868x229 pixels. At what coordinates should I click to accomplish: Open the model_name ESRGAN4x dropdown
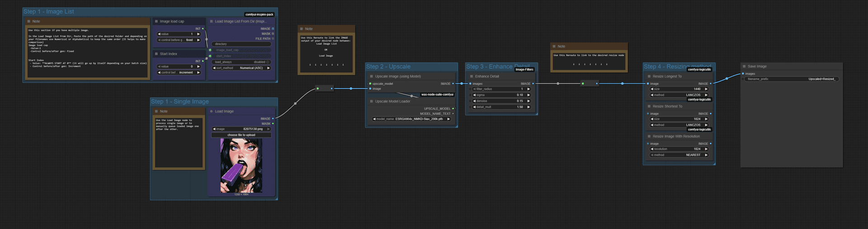pos(411,119)
